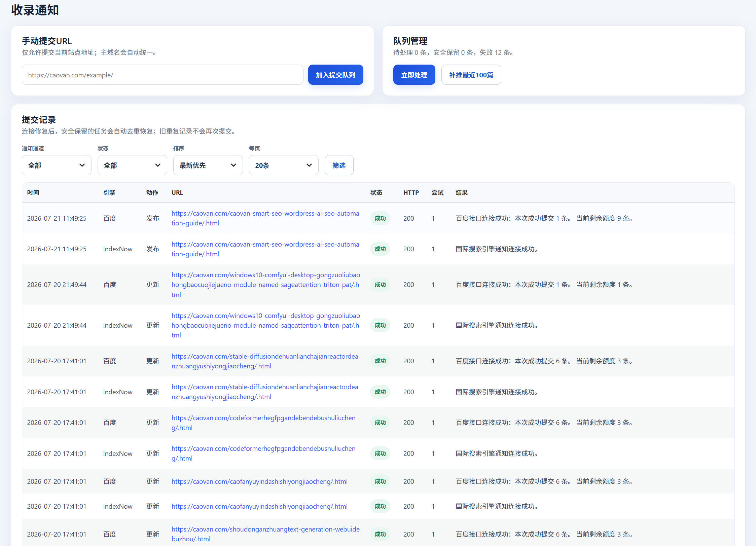The image size is (756, 546).
Task: Click the 队列管理 heading
Action: pyautogui.click(x=410, y=41)
